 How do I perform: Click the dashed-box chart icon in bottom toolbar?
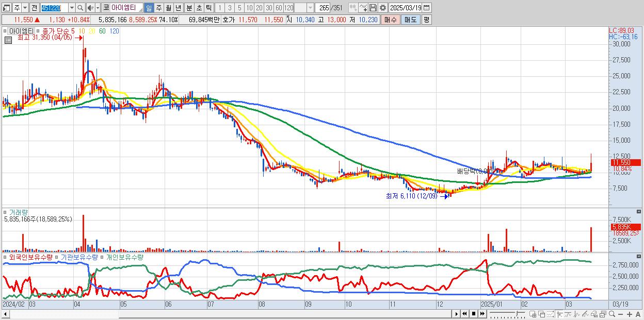point(550,314)
